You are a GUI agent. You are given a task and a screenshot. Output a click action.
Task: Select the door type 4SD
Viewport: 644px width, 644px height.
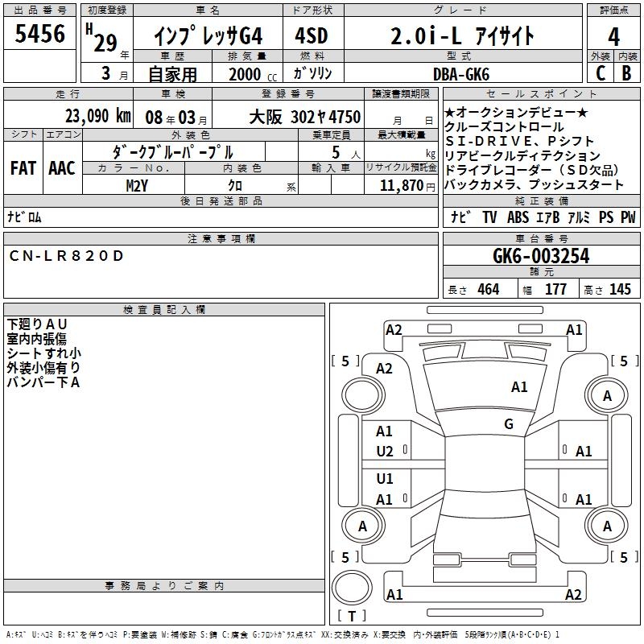[x=312, y=35]
